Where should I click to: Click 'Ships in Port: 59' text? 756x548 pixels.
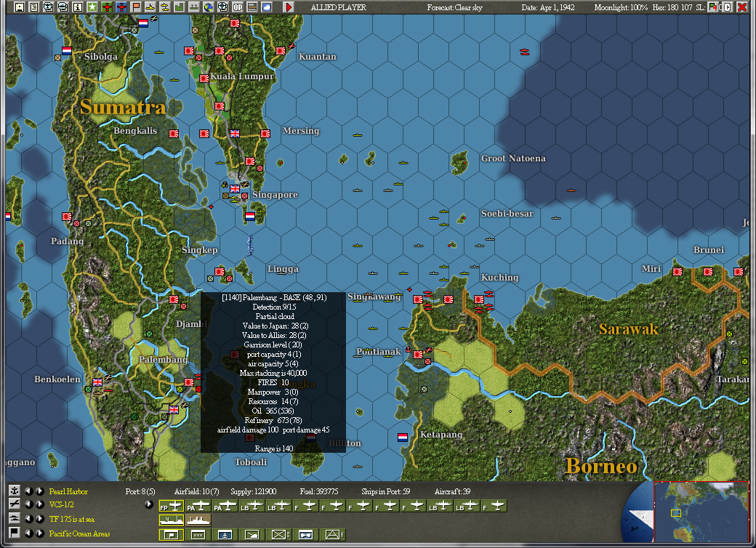[386, 491]
